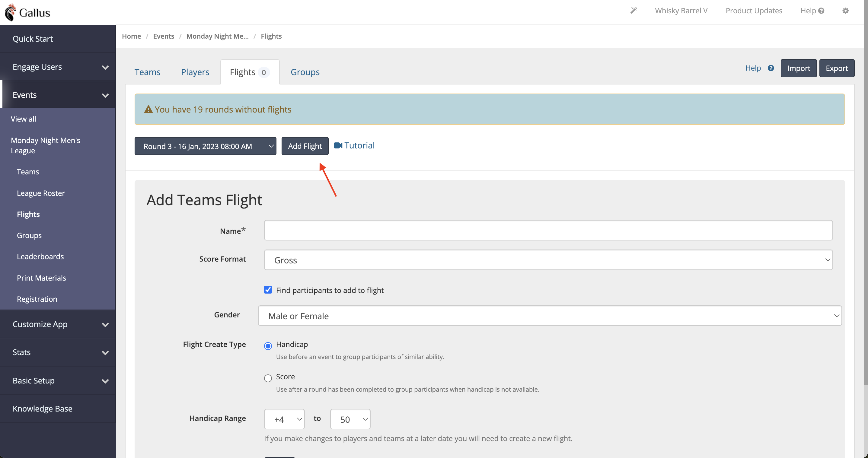Image resolution: width=868 pixels, height=458 pixels.
Task: Click the Help question mark icon in header
Action: [821, 11]
